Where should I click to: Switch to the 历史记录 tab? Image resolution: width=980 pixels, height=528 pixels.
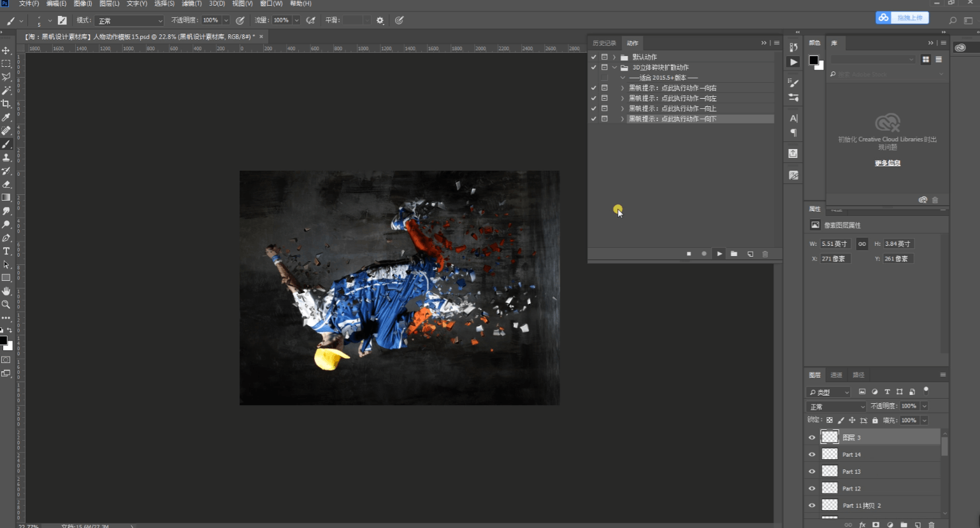[604, 43]
